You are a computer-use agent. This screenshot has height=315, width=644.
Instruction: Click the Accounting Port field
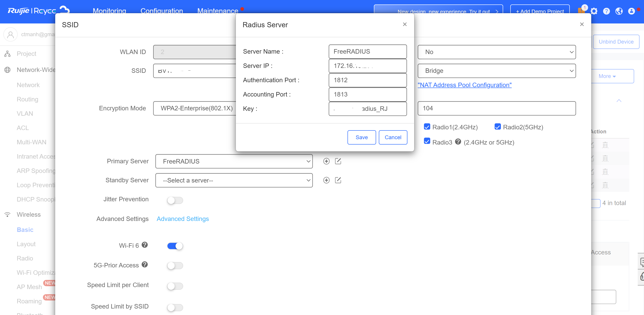click(367, 94)
